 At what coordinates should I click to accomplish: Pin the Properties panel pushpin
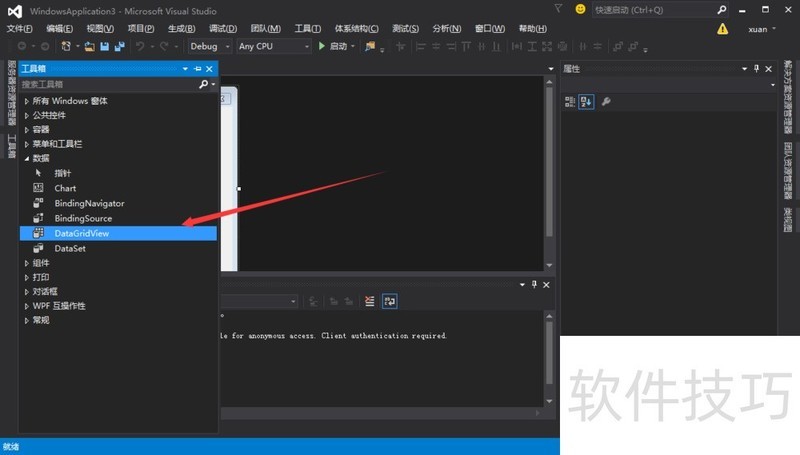pyautogui.click(x=756, y=69)
